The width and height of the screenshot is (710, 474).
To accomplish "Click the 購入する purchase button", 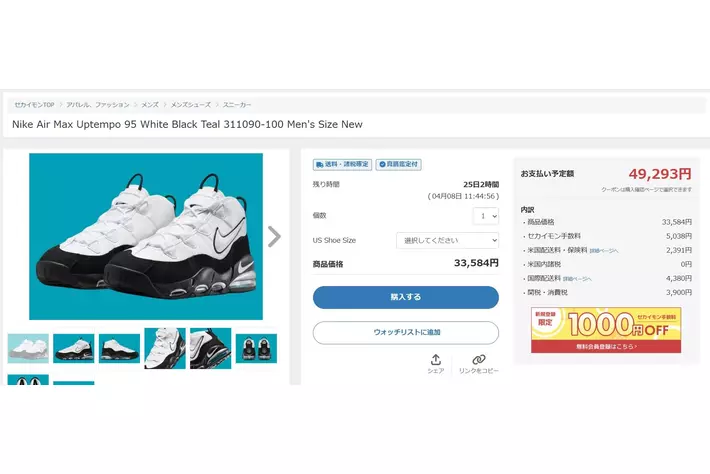I will [x=405, y=297].
